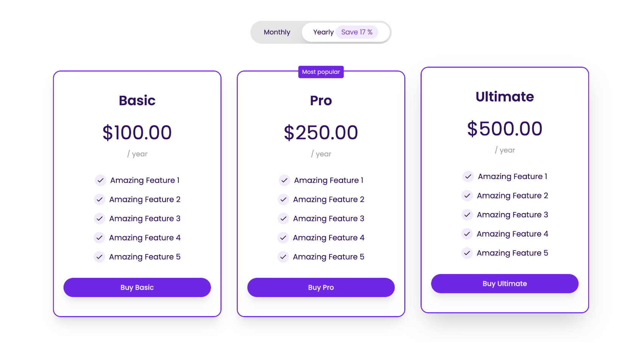The height and width of the screenshot is (352, 644).
Task: Click the Pro plan $250.00 price
Action: (x=321, y=132)
